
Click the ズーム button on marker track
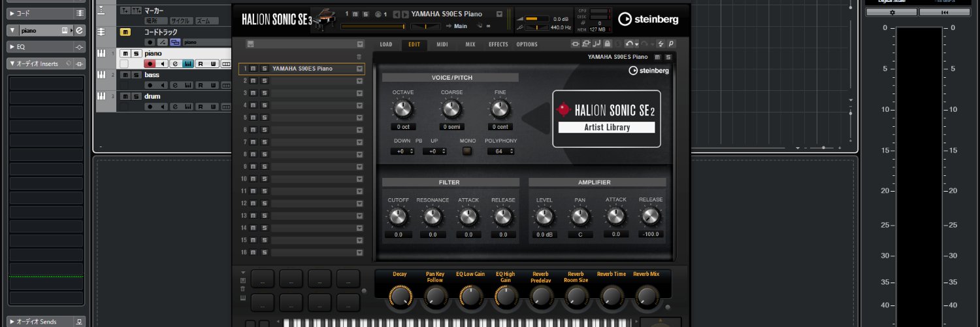[206, 21]
